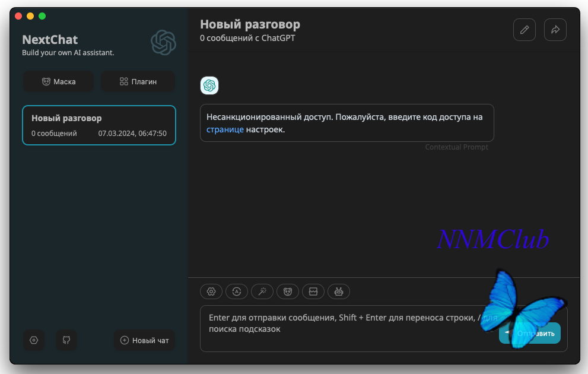Click the Отправить send button
Image resolution: width=588 pixels, height=374 pixels.
pyautogui.click(x=529, y=333)
